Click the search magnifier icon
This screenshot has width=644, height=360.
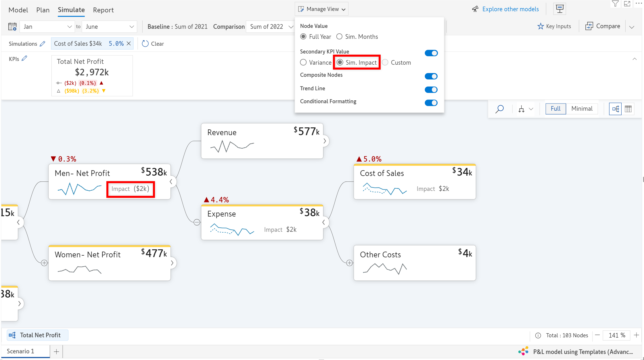[x=500, y=109]
